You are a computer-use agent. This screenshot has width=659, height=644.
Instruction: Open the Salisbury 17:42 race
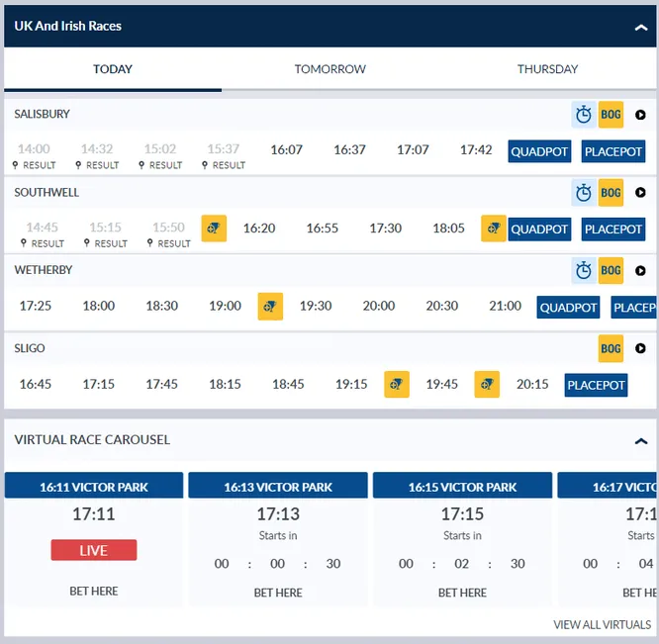[476, 149]
